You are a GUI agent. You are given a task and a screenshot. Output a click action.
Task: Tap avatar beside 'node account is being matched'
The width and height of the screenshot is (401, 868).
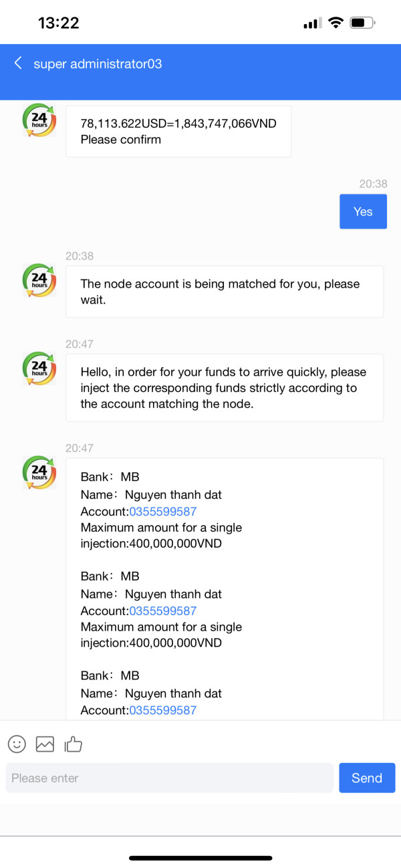point(39,282)
